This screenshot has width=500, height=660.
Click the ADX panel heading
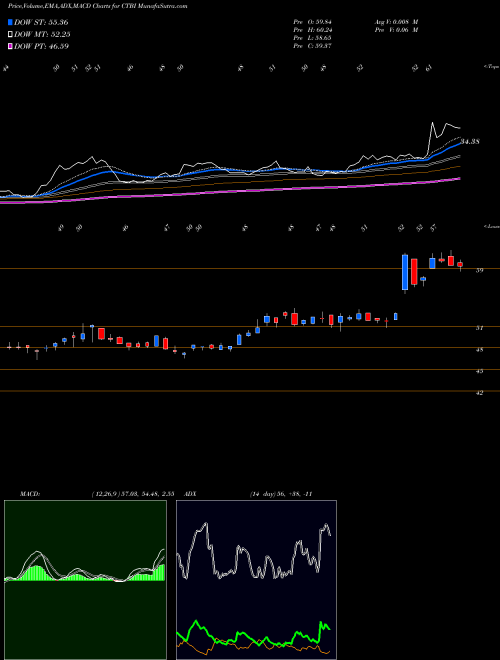(190, 494)
